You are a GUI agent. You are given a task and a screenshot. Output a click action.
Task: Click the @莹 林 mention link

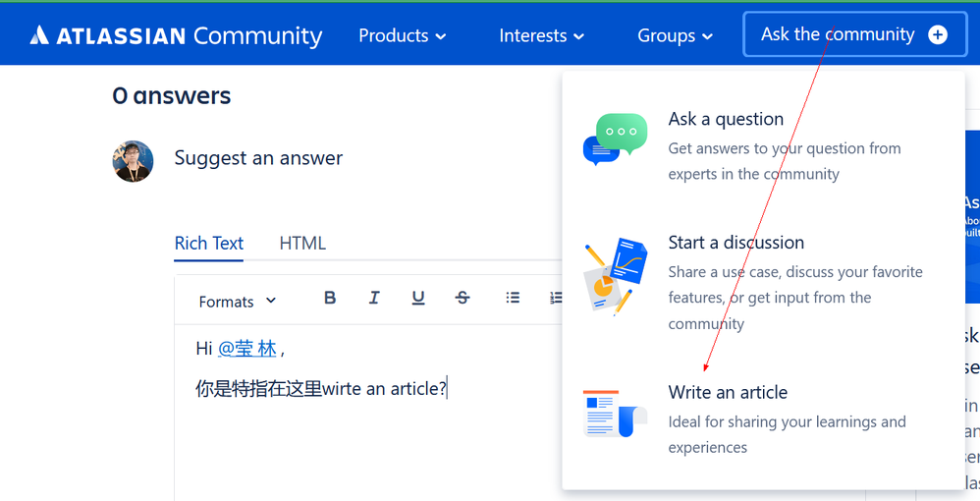(246, 349)
